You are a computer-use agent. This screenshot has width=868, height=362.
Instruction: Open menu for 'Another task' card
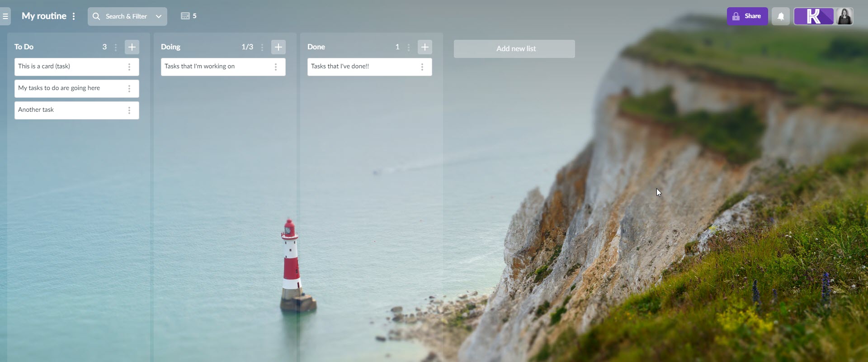pos(129,110)
